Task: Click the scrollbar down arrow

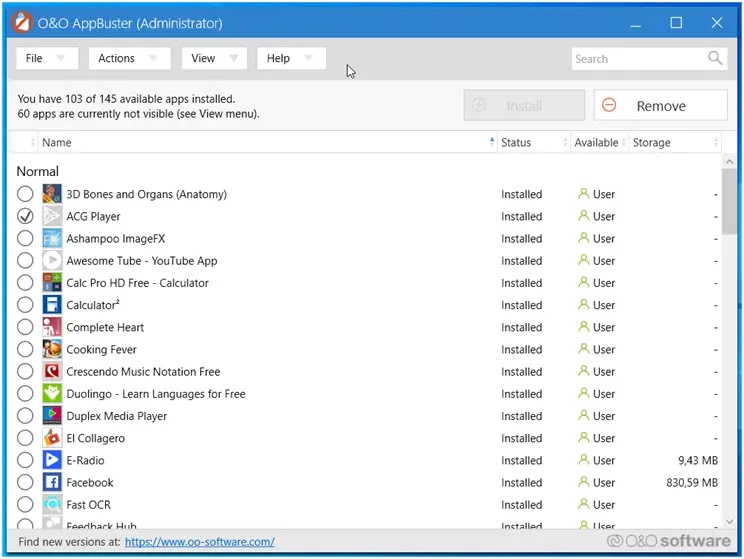Action: (x=729, y=522)
